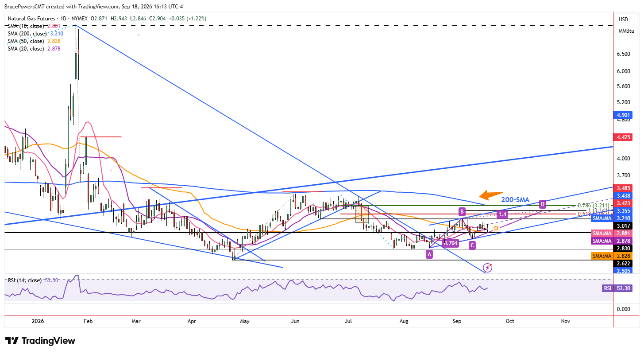Click the 6.000 price axis tick
This screenshot has height=354, width=644.
[x=623, y=71]
